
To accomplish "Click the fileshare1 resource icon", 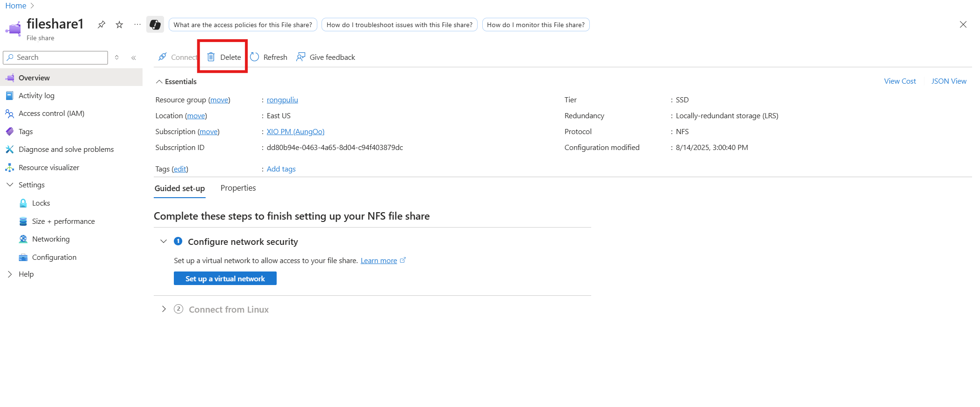I will (13, 29).
